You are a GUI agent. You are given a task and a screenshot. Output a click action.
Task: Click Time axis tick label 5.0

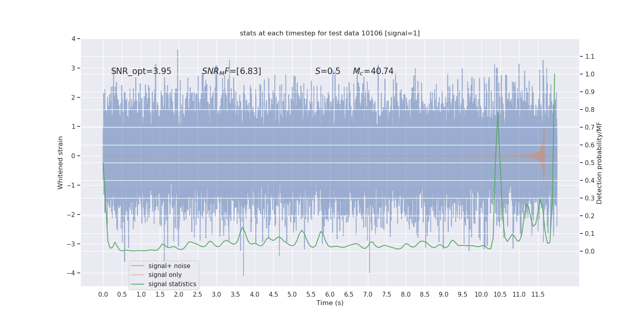pos(292,294)
